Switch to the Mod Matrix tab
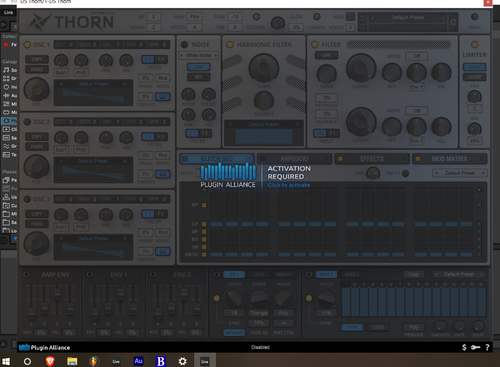500x367 pixels. point(449,159)
